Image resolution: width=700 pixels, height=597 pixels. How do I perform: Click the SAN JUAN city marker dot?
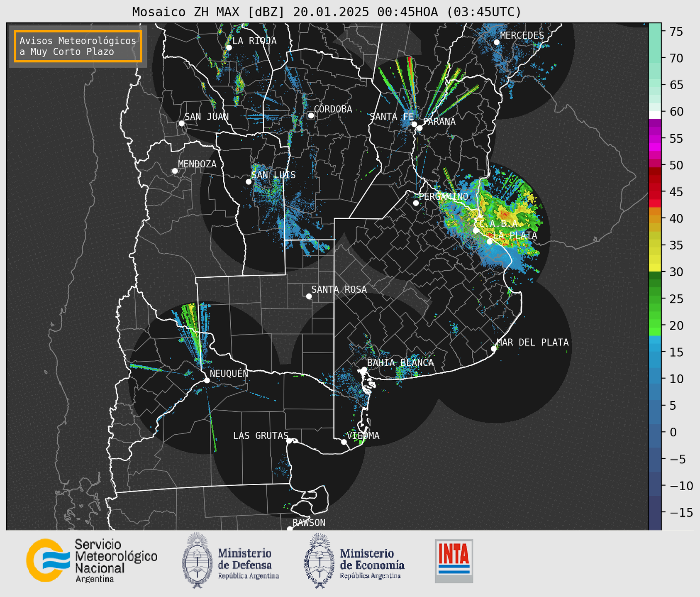pos(181,123)
